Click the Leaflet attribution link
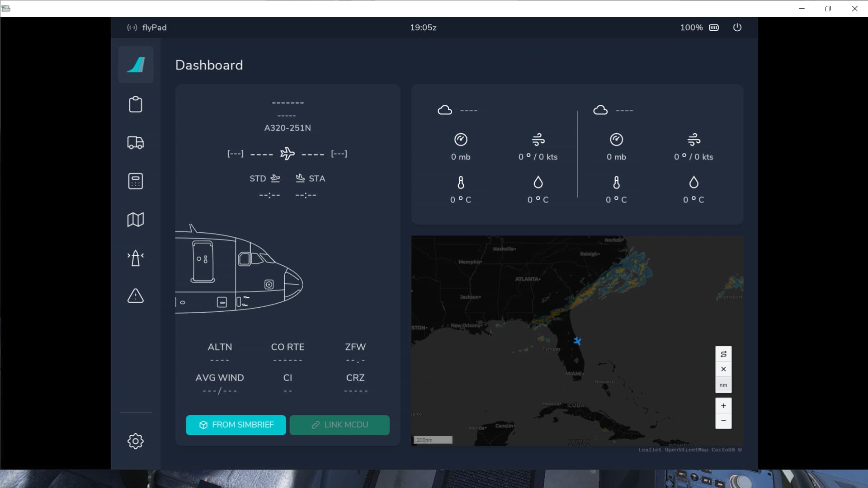Screen dimensions: 868x488 [650, 450]
